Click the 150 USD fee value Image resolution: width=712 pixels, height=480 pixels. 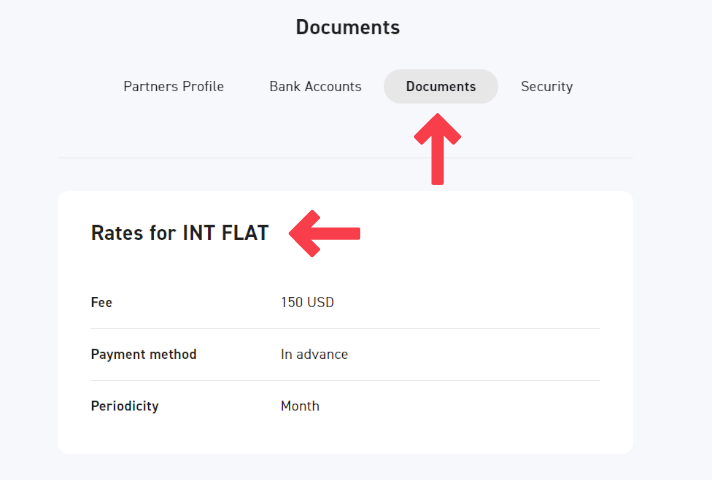[x=307, y=302]
